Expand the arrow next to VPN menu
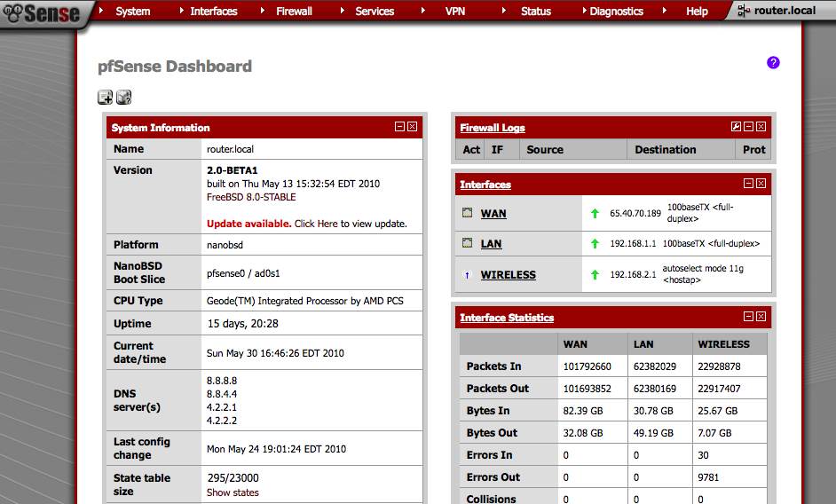Viewport: 836px width, 504px height. point(422,10)
